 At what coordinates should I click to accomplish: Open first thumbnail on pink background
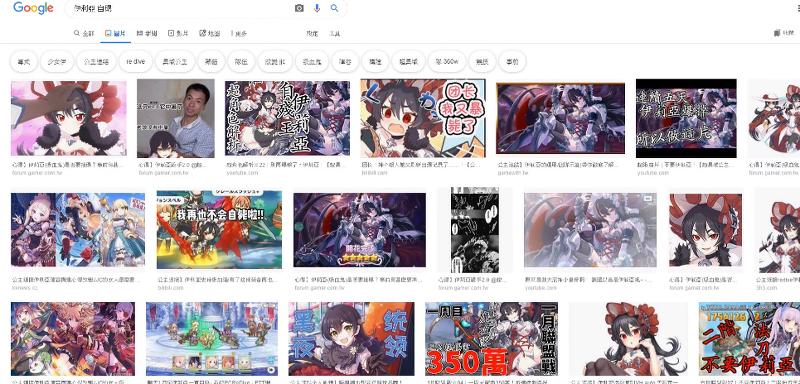coord(69,118)
